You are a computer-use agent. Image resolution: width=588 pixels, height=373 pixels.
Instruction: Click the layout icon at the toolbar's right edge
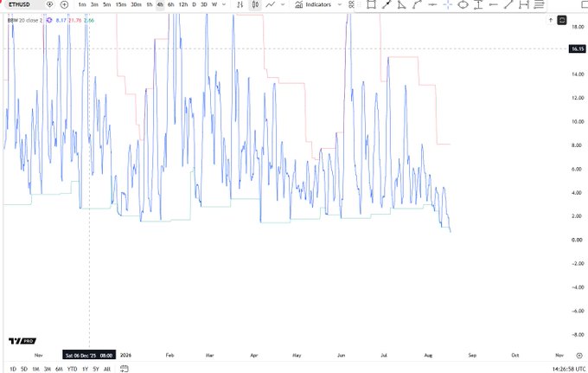[585, 4]
